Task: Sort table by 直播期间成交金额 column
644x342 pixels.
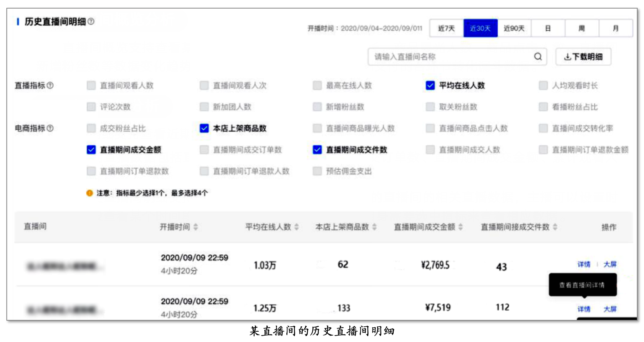Action: pos(461,227)
